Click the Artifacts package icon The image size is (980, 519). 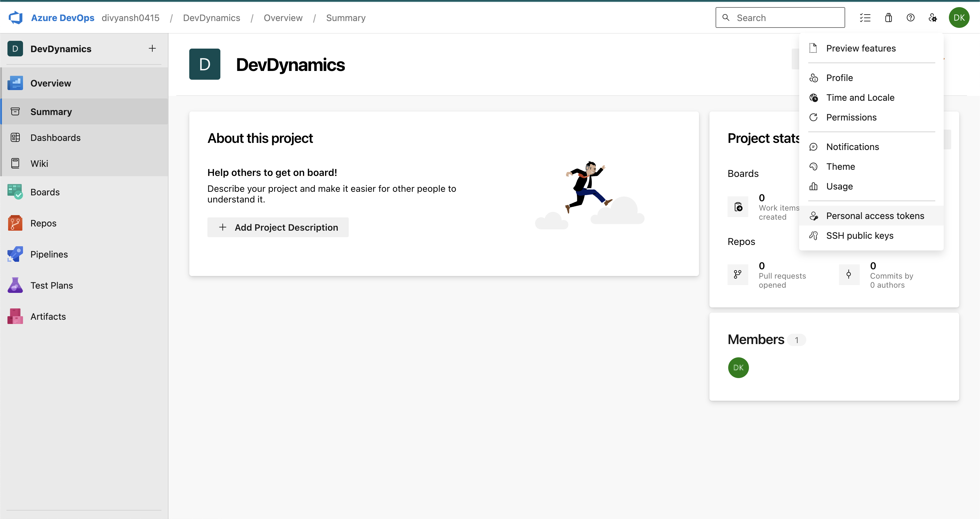15,316
